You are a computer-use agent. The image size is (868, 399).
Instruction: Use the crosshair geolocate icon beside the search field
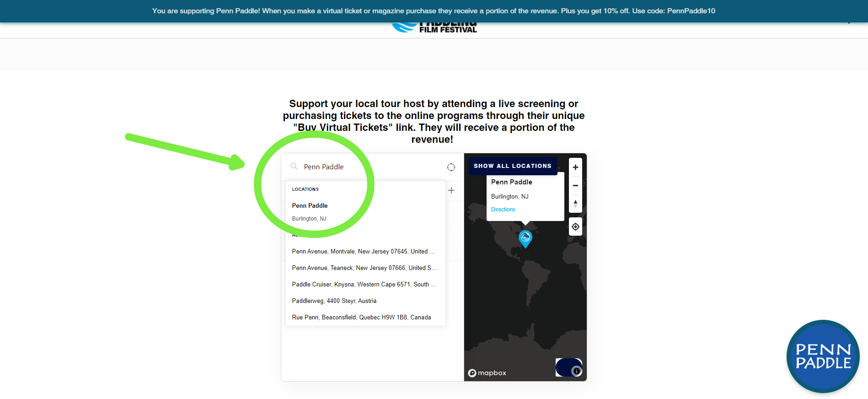(x=451, y=167)
